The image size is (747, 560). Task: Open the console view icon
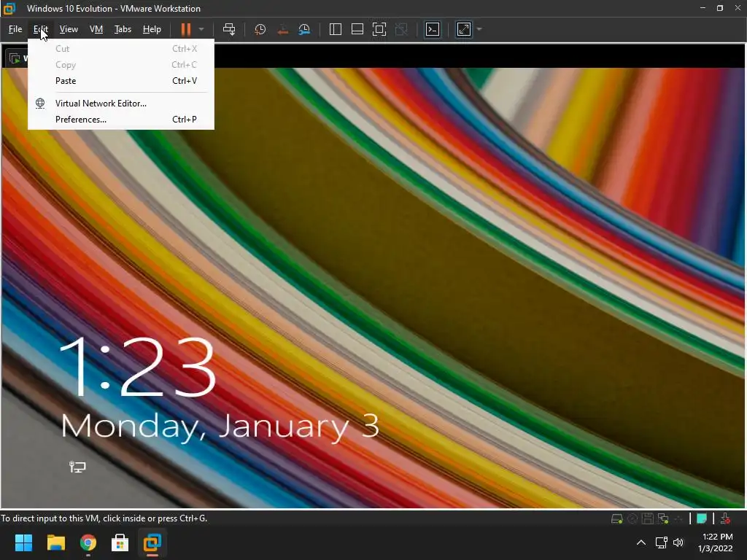(433, 29)
